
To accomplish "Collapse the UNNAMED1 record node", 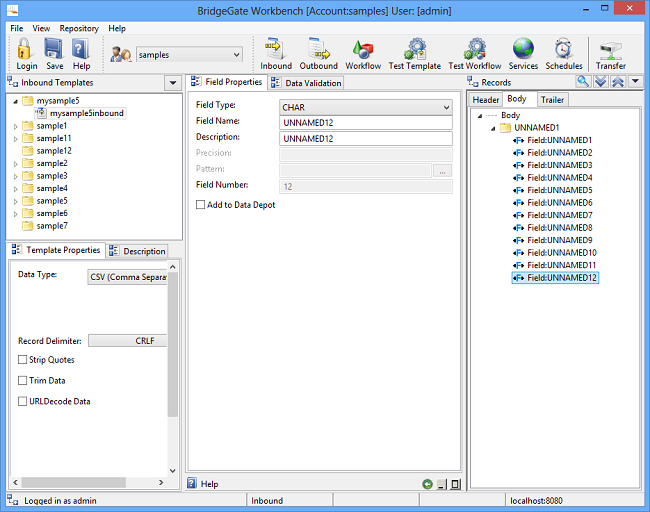I will pos(493,128).
